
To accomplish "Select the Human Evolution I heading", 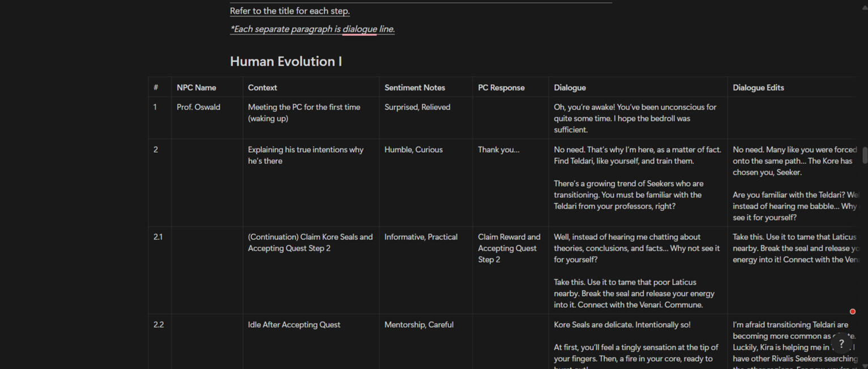I will (x=285, y=62).
